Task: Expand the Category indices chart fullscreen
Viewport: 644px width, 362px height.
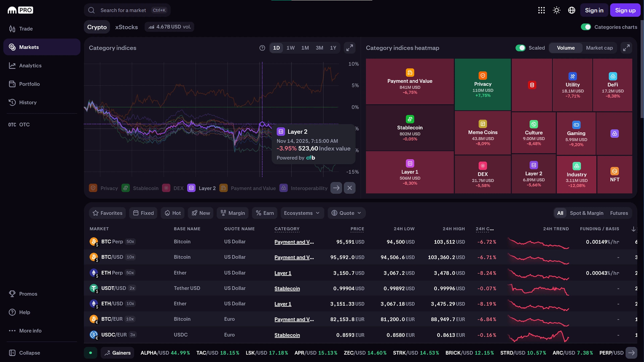Action: pyautogui.click(x=350, y=48)
